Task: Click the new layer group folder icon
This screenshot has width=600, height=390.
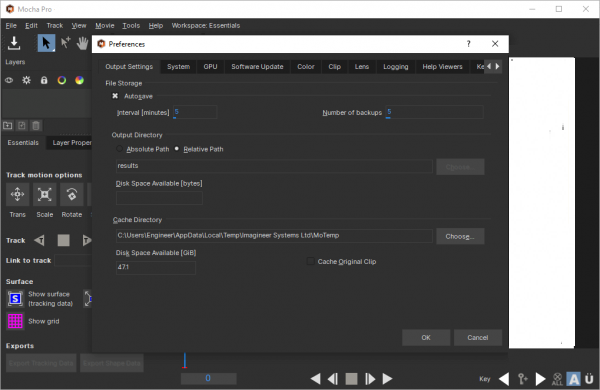Action: click(8, 126)
